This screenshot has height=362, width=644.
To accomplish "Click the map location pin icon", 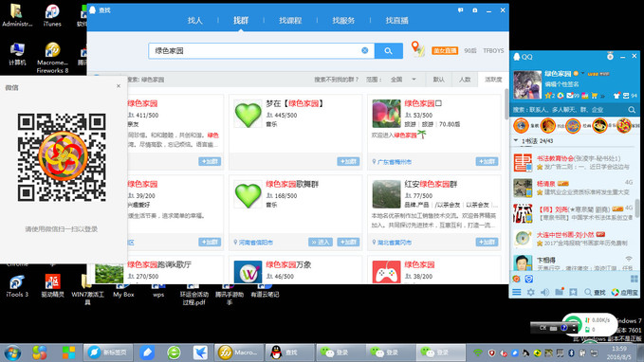I will (417, 48).
